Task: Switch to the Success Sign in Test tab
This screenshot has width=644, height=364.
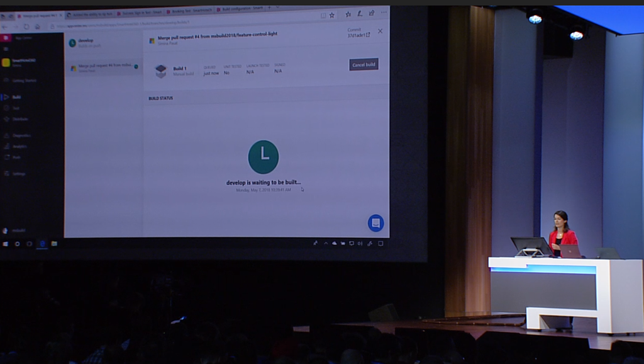Action: [140, 13]
